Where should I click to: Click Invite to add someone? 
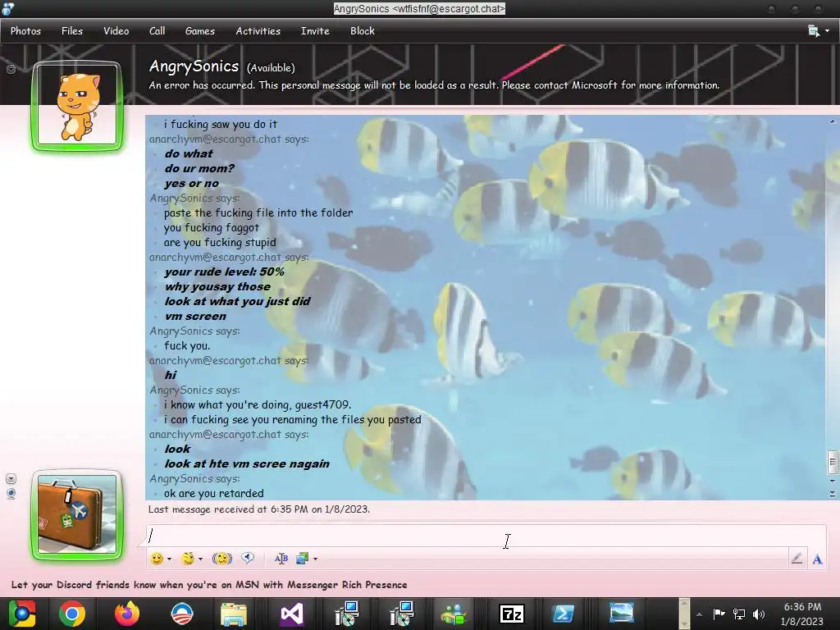(x=315, y=31)
